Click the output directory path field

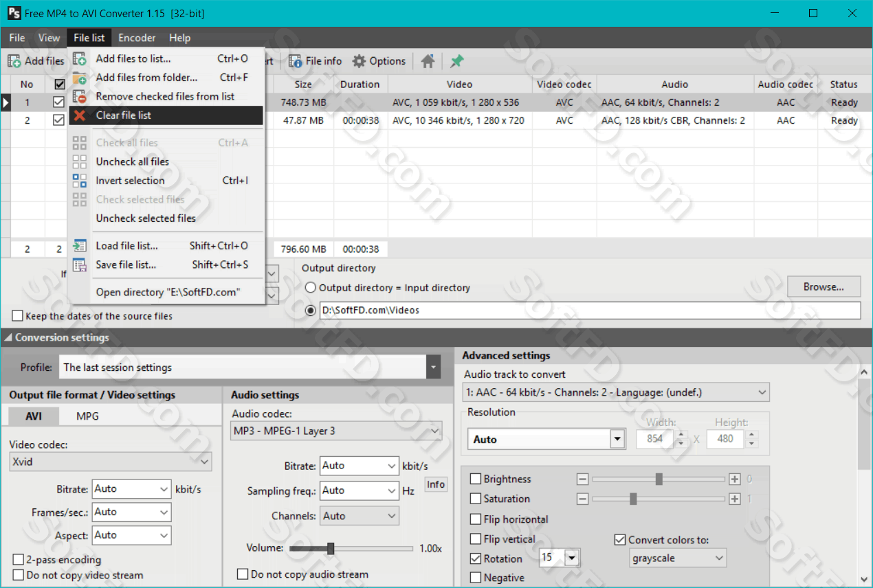[x=590, y=310]
